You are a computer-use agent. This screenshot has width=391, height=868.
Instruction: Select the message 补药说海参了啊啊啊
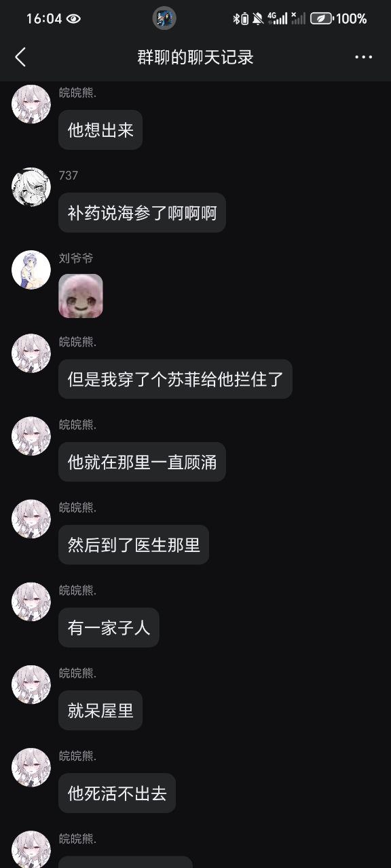[x=142, y=213]
